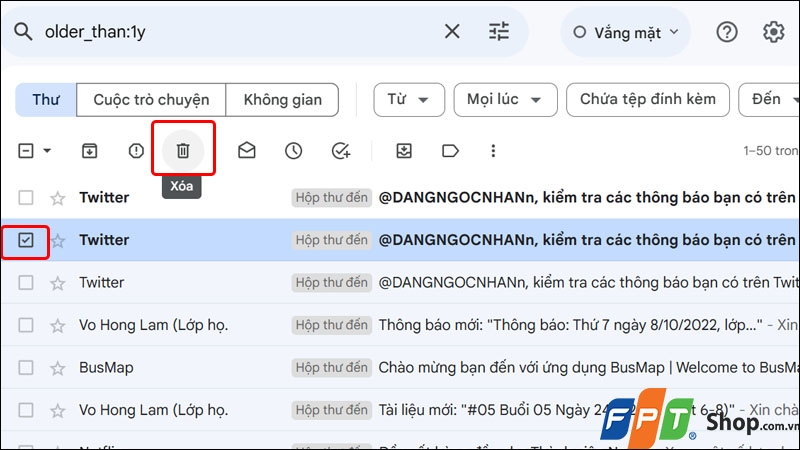Toggle the select-all checkbox in toolbar
The height and width of the screenshot is (450, 800).
pos(26,151)
